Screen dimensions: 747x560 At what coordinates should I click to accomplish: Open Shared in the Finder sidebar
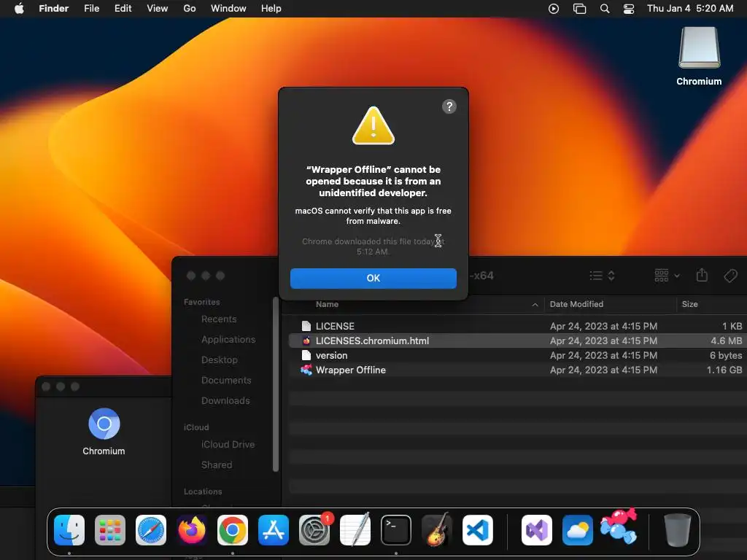click(x=217, y=464)
